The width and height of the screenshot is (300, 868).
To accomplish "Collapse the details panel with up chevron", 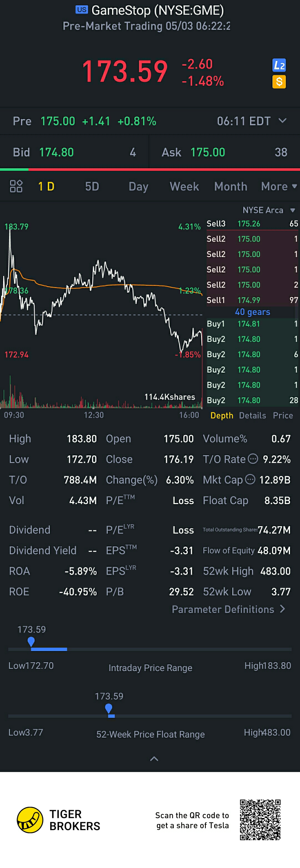I will pos(154,758).
